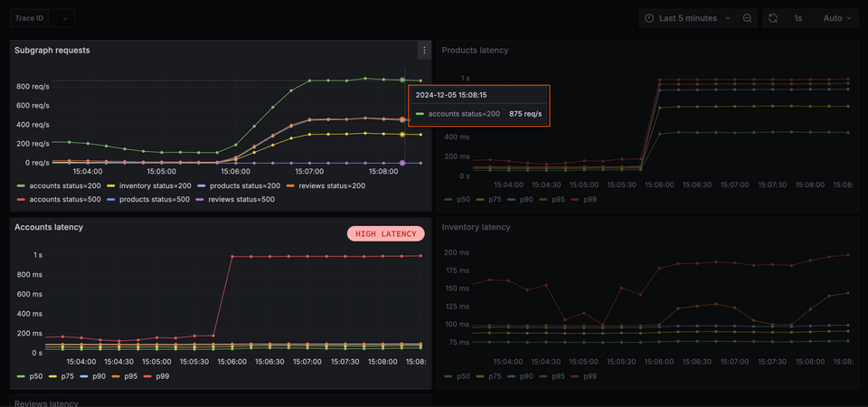Toggle p90 series in Accounts latency legend

coord(93,376)
